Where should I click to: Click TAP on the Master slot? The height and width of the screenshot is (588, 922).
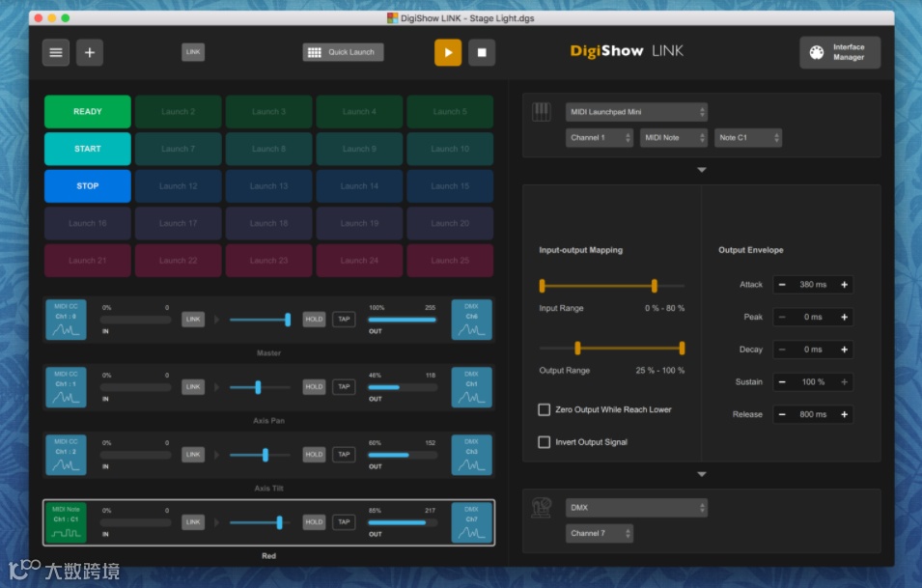point(344,320)
